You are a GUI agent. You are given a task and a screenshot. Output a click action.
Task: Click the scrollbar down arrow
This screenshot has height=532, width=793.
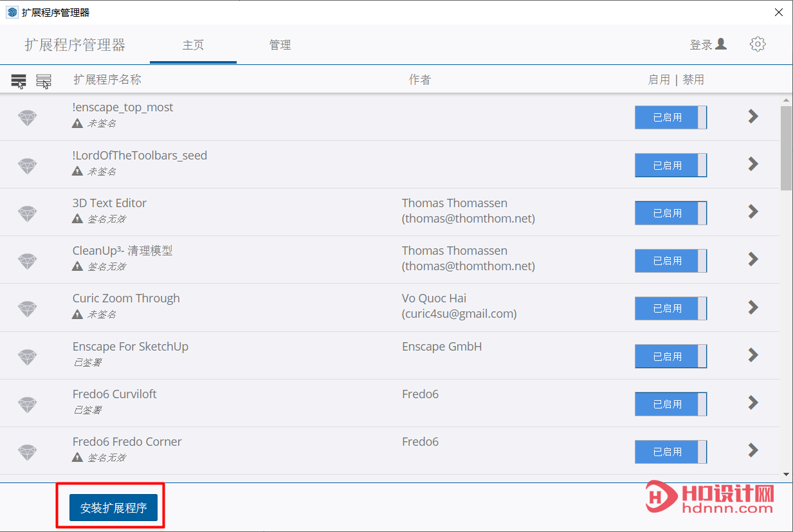(x=786, y=474)
